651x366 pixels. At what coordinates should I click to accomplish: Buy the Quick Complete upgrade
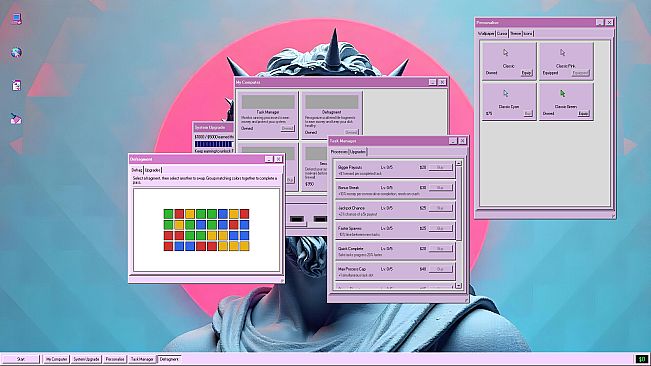pyautogui.click(x=440, y=249)
